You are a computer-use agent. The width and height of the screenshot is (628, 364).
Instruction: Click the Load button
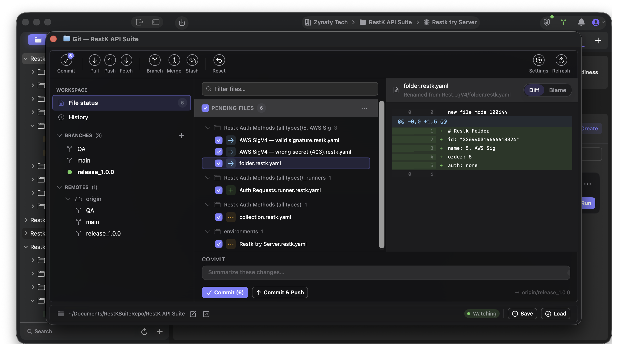tap(555, 314)
